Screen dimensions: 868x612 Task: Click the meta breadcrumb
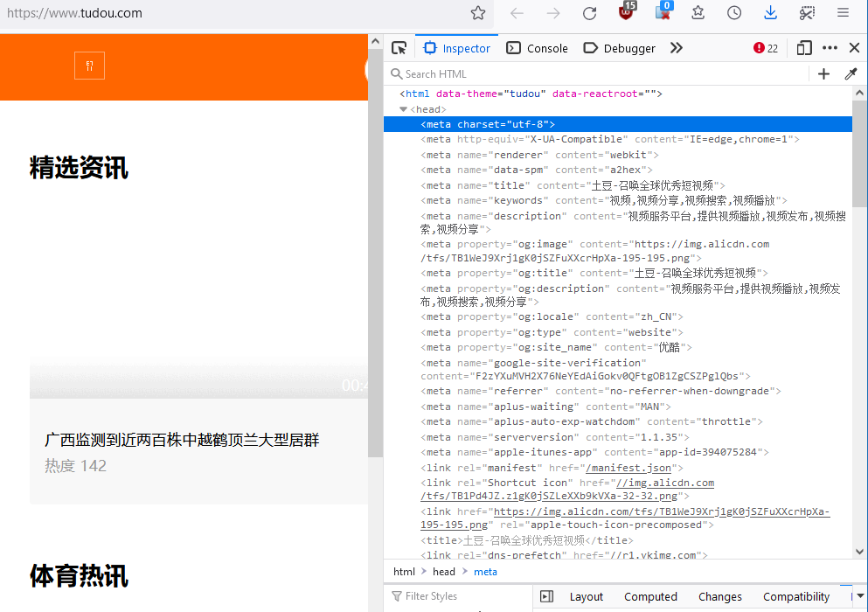pyautogui.click(x=485, y=572)
